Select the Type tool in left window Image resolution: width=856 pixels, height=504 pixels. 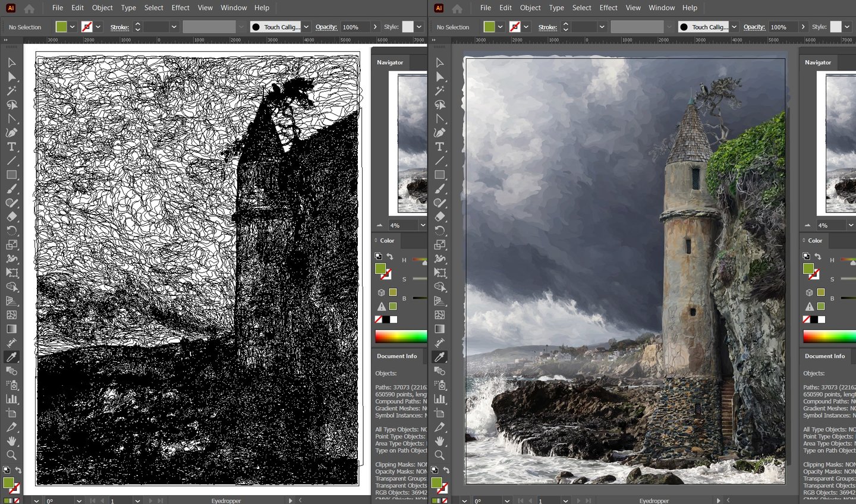(x=11, y=147)
